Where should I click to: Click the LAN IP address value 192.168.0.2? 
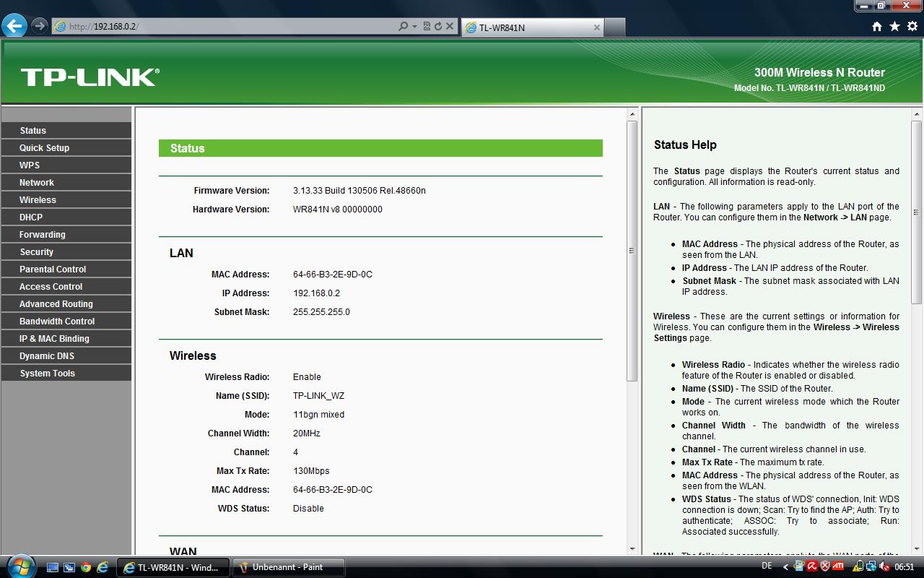pyautogui.click(x=316, y=293)
